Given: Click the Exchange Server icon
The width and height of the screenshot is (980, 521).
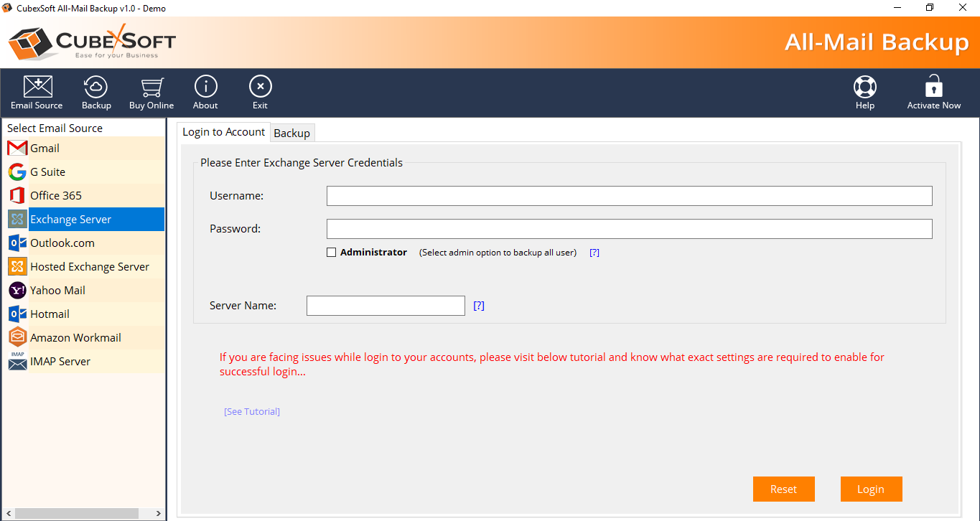Looking at the screenshot, I should pos(17,219).
